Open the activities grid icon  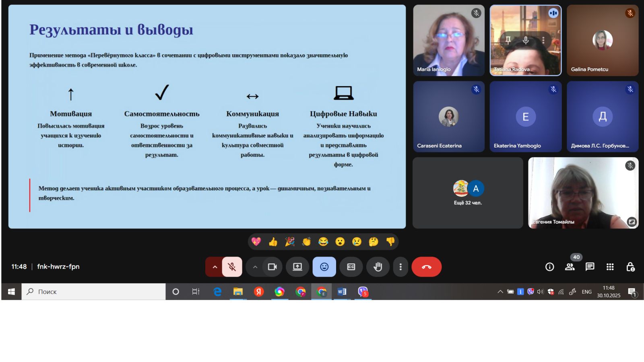(610, 267)
